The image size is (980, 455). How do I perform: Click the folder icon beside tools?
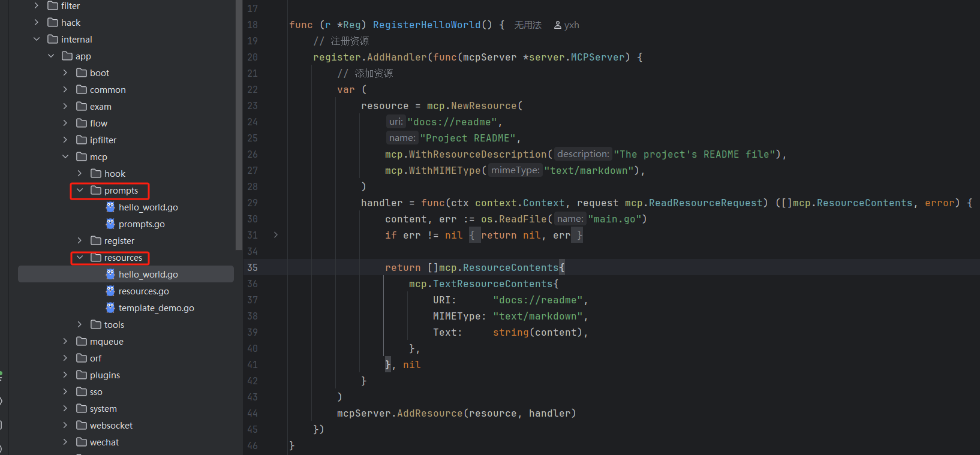[96, 324]
